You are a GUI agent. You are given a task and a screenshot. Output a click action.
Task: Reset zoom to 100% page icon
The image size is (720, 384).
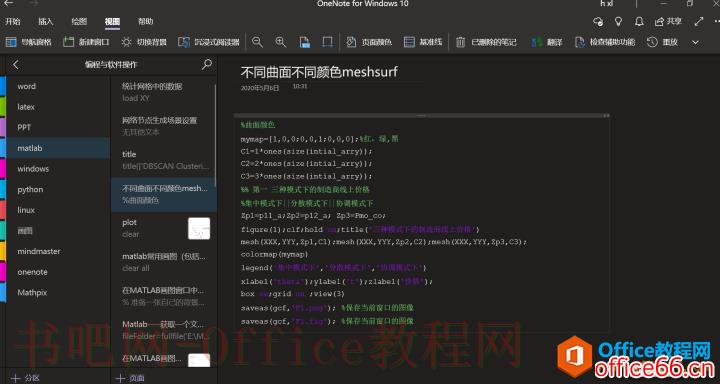pyautogui.click(x=304, y=42)
